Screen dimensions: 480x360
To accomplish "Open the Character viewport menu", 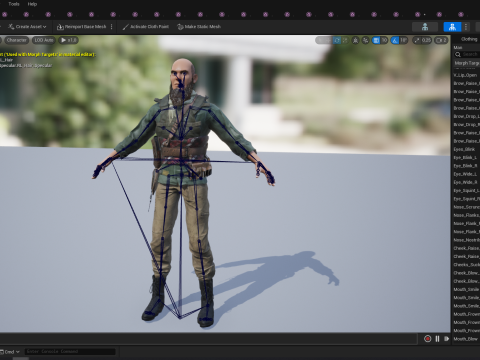I will pos(16,40).
